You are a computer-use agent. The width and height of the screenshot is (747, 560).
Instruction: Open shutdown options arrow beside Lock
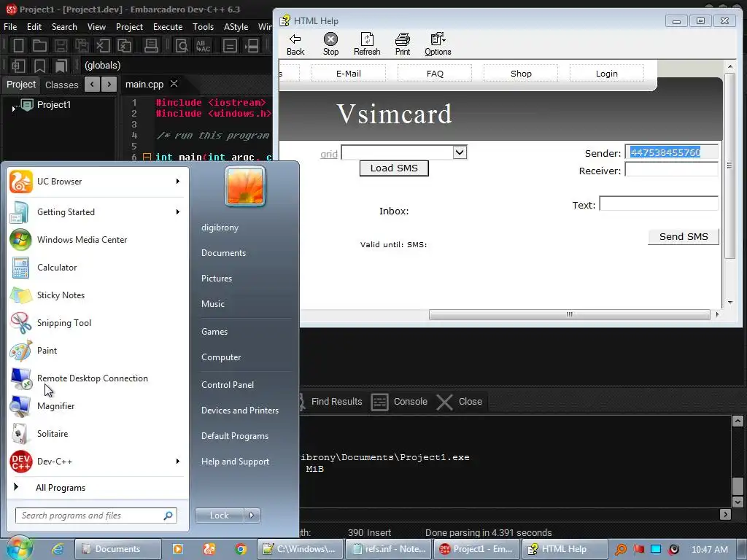point(252,516)
